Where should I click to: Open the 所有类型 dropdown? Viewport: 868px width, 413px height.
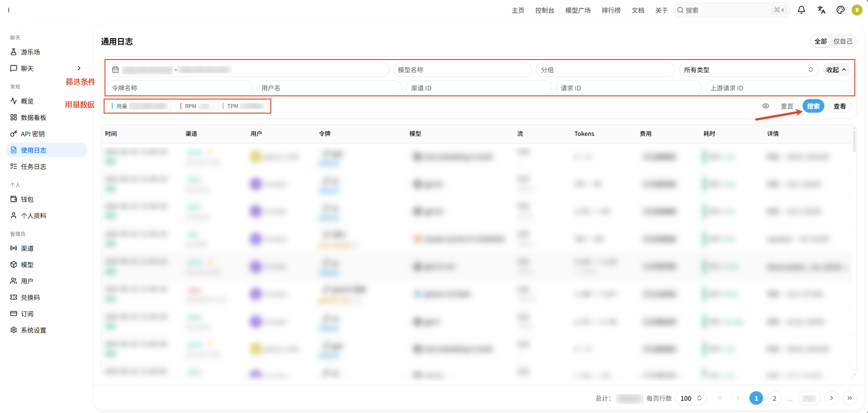(748, 70)
